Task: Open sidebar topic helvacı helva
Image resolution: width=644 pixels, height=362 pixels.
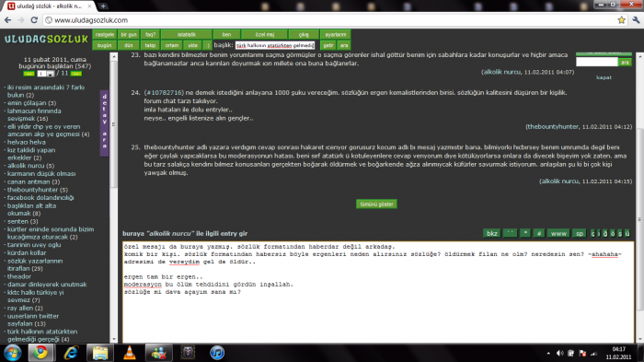Action: click(27, 142)
